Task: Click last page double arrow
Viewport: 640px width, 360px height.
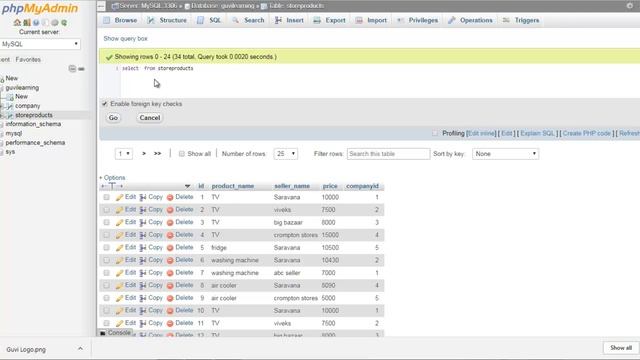Action: [157, 154]
